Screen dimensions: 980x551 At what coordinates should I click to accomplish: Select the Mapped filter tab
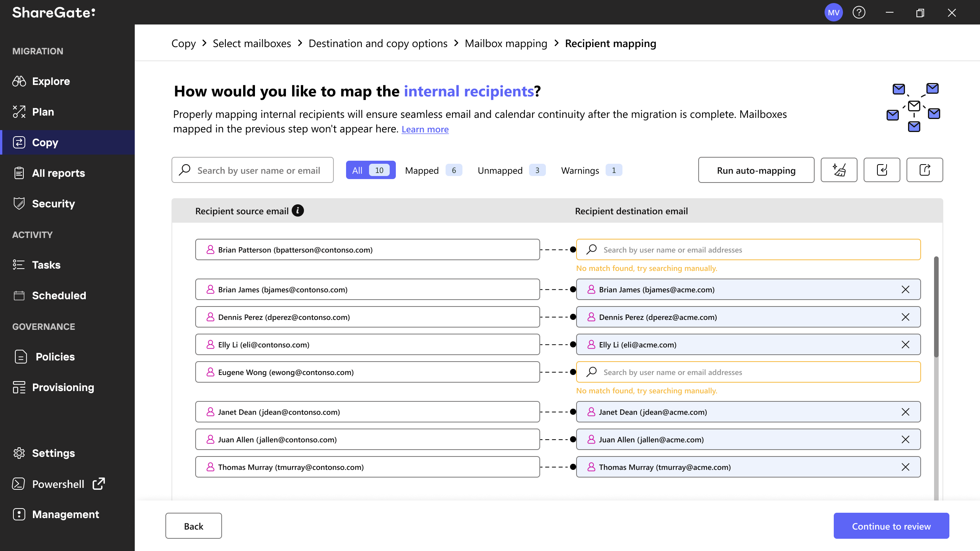433,170
